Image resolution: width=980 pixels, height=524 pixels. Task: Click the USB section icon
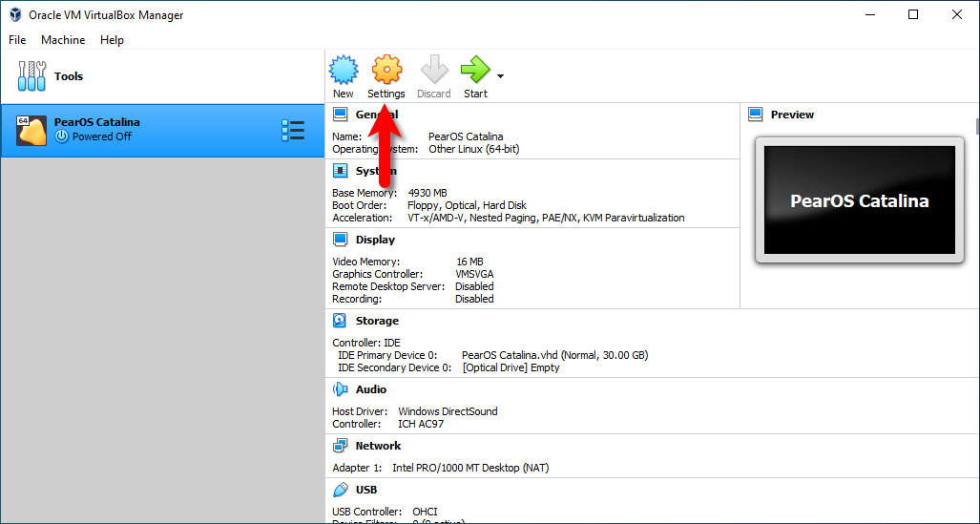pos(340,490)
